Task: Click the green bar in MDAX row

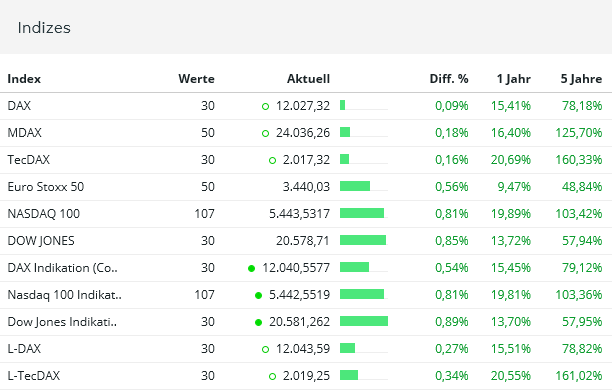Action: point(345,132)
